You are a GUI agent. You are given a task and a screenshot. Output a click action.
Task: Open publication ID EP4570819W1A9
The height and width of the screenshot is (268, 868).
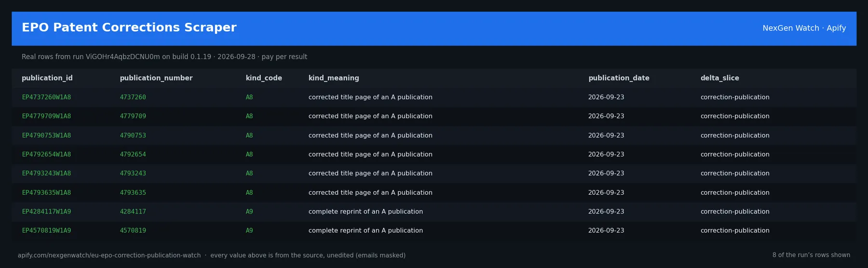pos(46,231)
